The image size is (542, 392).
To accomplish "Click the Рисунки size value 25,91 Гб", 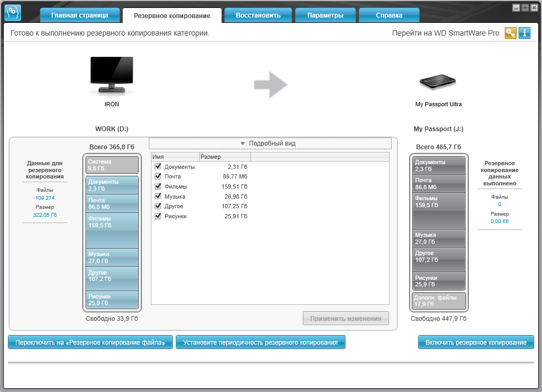I will click(236, 216).
